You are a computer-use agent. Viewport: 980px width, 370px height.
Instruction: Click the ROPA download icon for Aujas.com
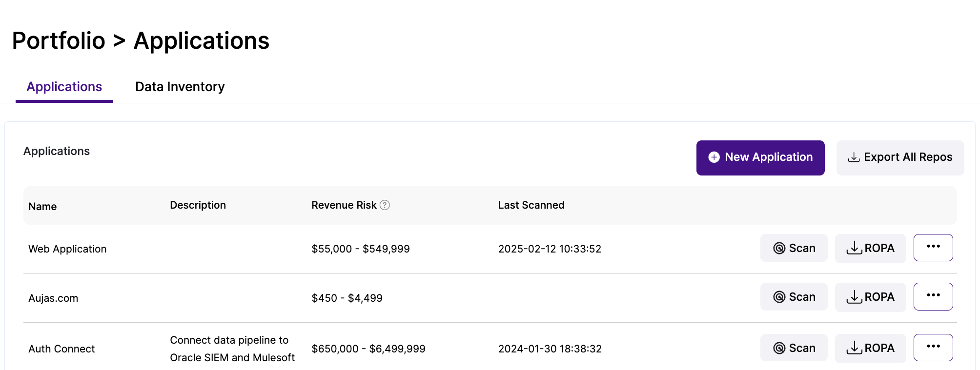click(854, 297)
